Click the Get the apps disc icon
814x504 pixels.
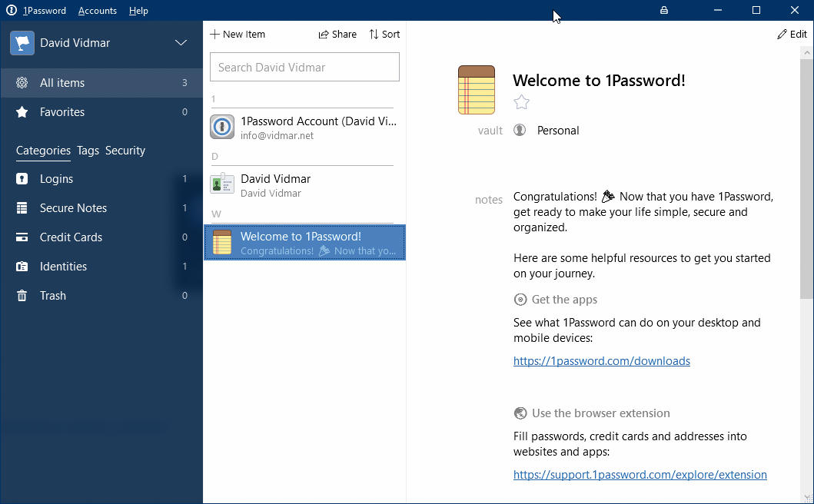coord(520,300)
